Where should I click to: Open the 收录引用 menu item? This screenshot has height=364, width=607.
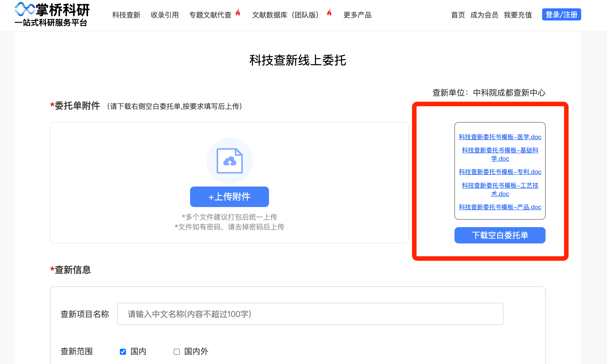click(165, 15)
